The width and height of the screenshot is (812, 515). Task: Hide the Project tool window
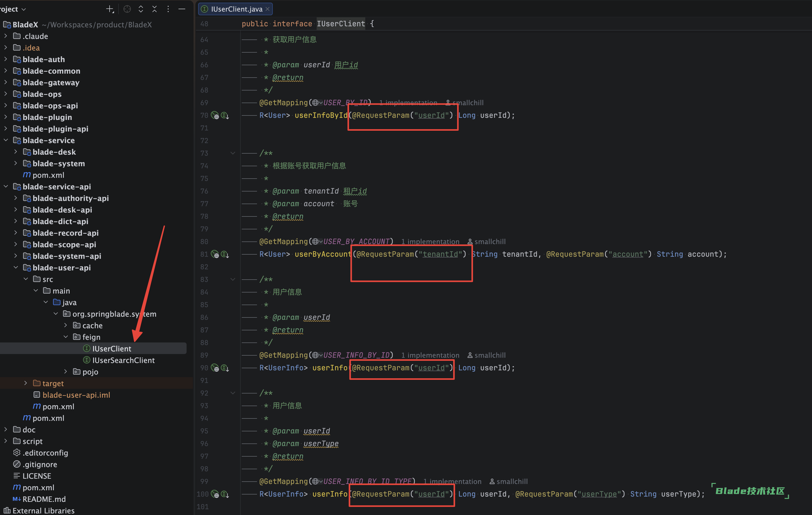click(182, 9)
